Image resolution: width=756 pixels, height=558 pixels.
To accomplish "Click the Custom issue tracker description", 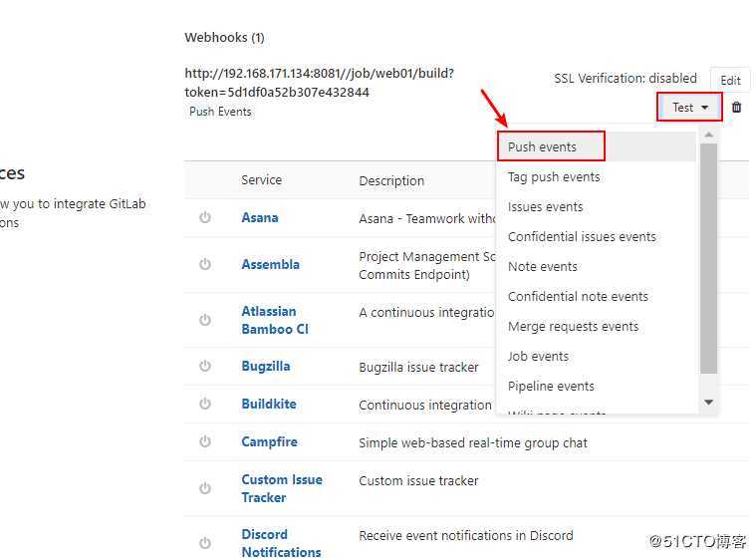I will click(418, 480).
